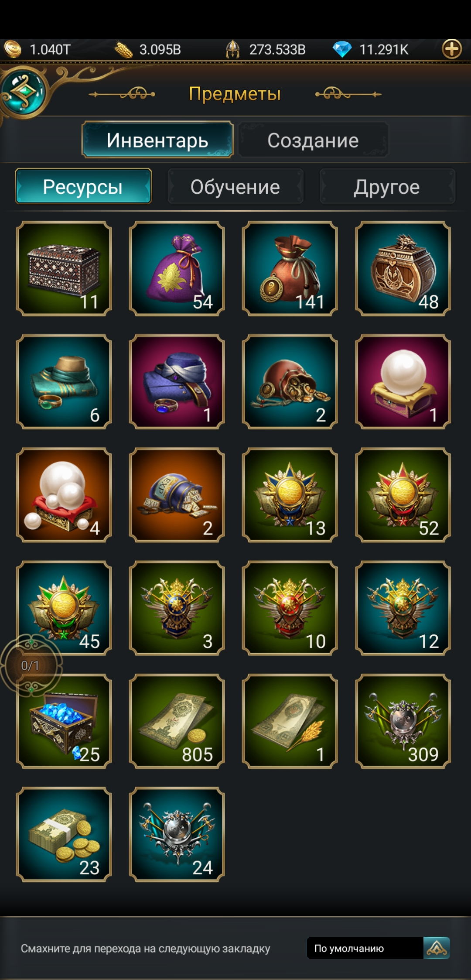
Task: Switch to the Другое category tab
Action: pos(387,187)
